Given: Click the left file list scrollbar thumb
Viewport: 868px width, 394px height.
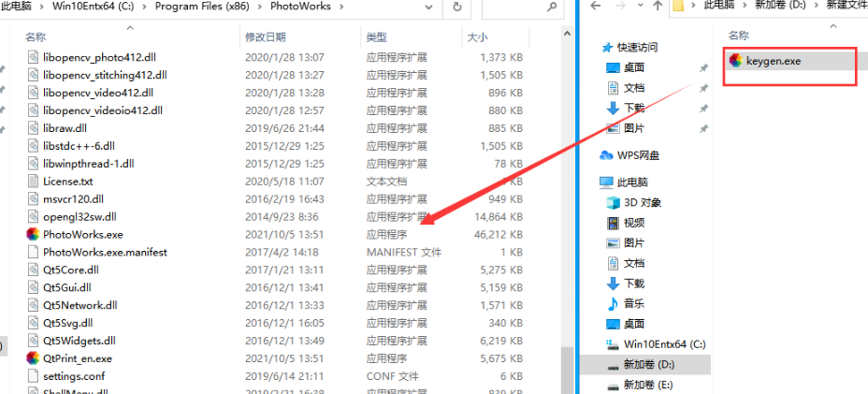Looking at the screenshot, I should coord(566,369).
